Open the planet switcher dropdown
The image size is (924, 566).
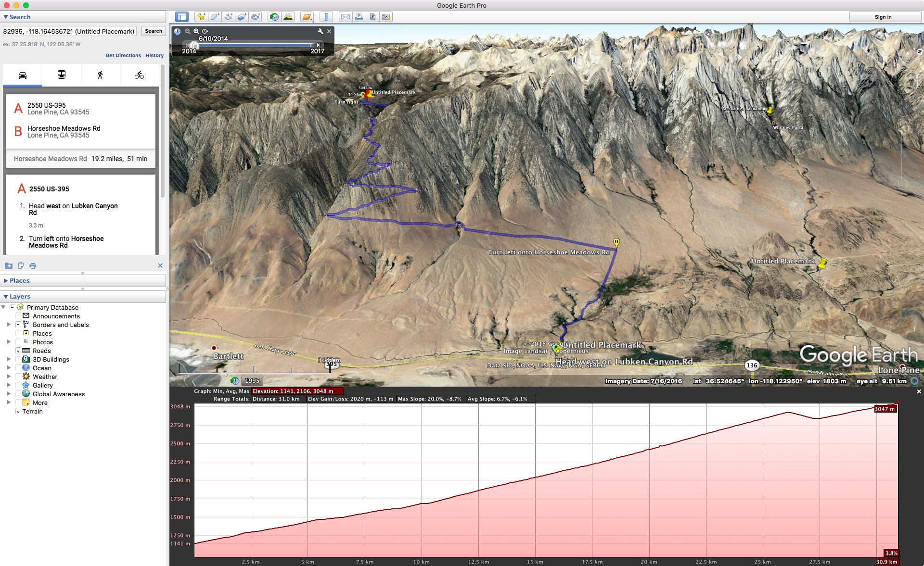pos(307,17)
